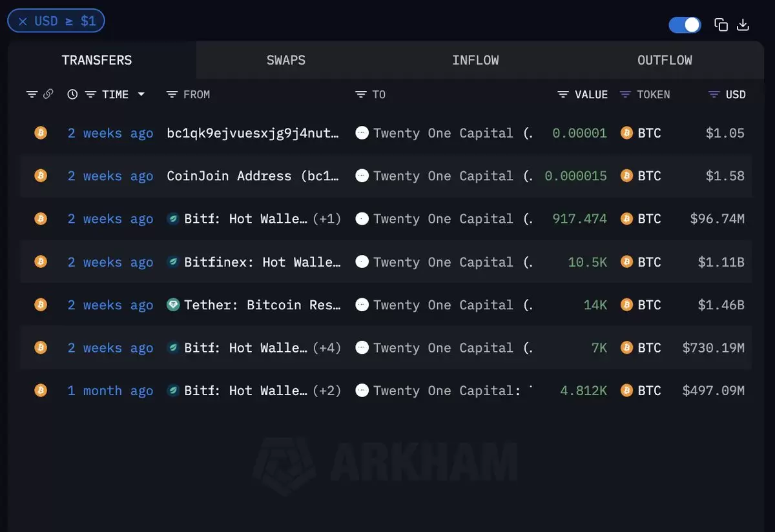Click the BTC token icon in the 917.474 row
This screenshot has height=532, width=775.
(x=626, y=219)
